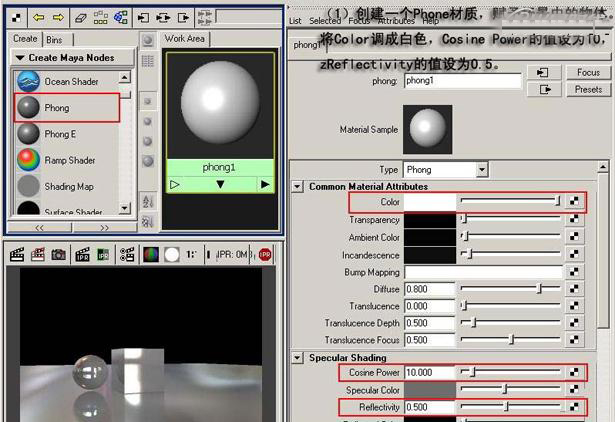Show input and output connections icon

163,18
